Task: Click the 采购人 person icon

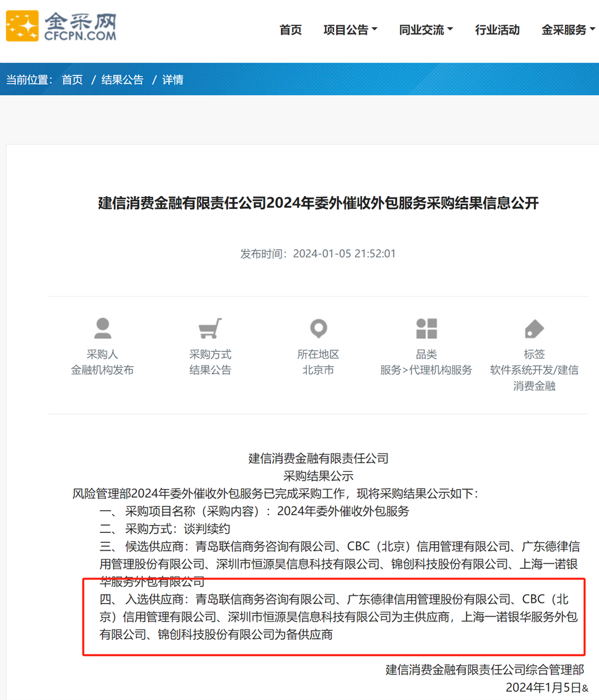Action: (103, 328)
